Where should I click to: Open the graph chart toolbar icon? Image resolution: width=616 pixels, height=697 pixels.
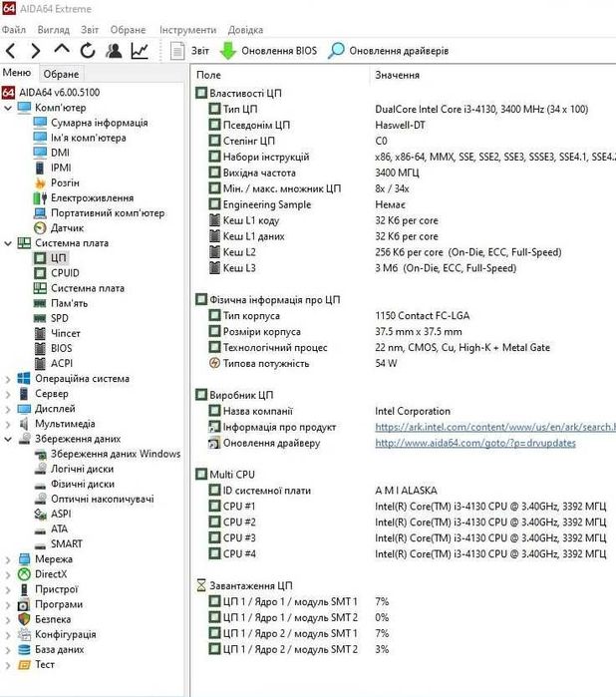click(140, 51)
